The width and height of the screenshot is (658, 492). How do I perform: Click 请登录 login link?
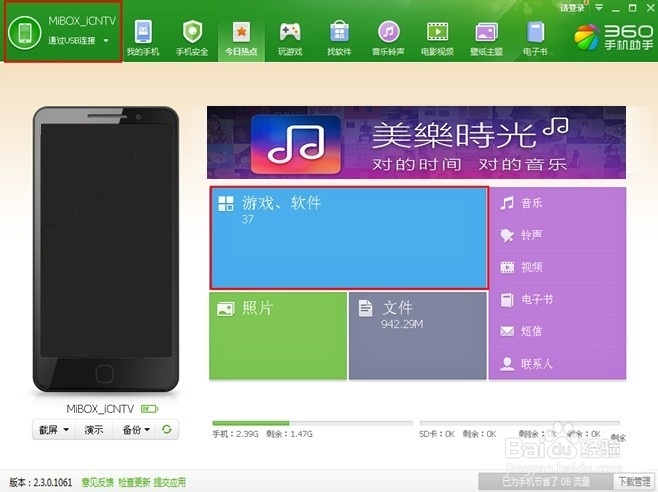(572, 8)
